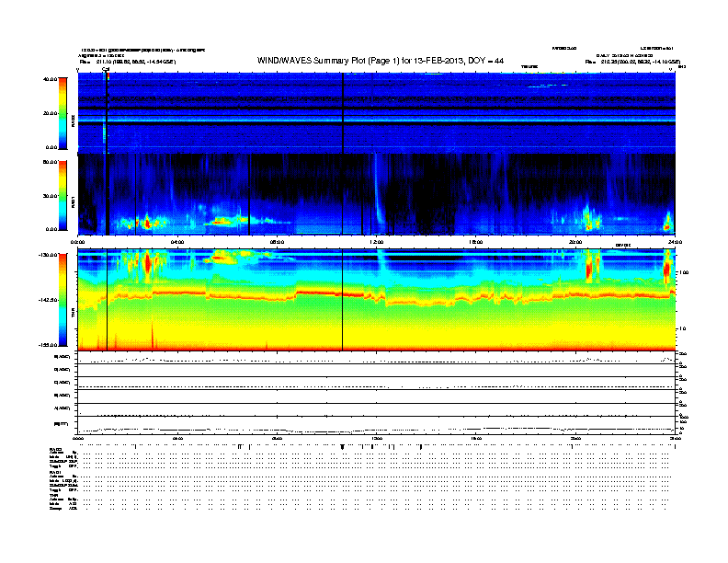Click the thick marker near 10:40 below axis
This screenshot has width=728, height=563.
[343, 447]
